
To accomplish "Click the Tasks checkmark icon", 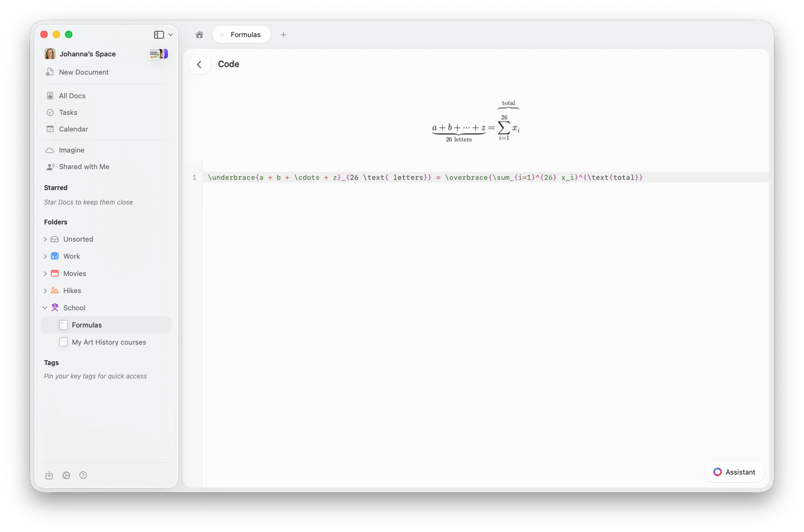I will (x=50, y=112).
